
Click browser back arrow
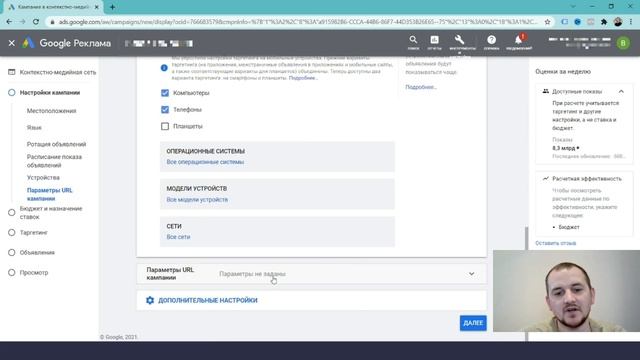[x=9, y=22]
